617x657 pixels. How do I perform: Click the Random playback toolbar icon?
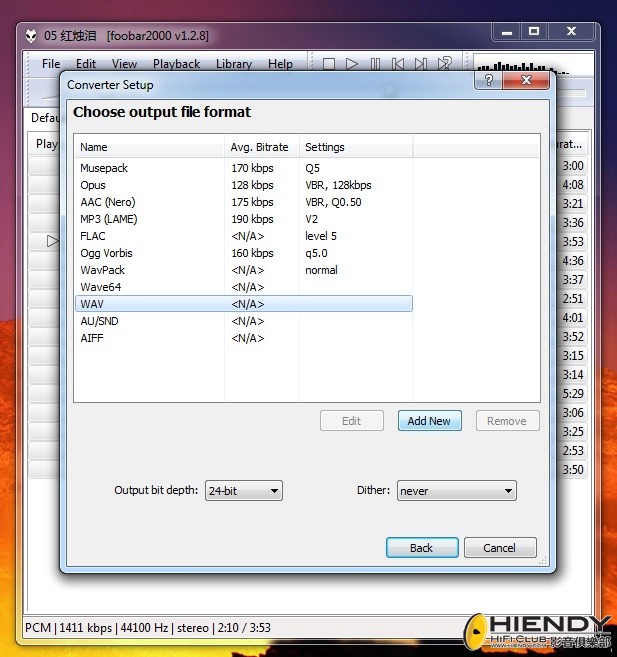tap(445, 64)
